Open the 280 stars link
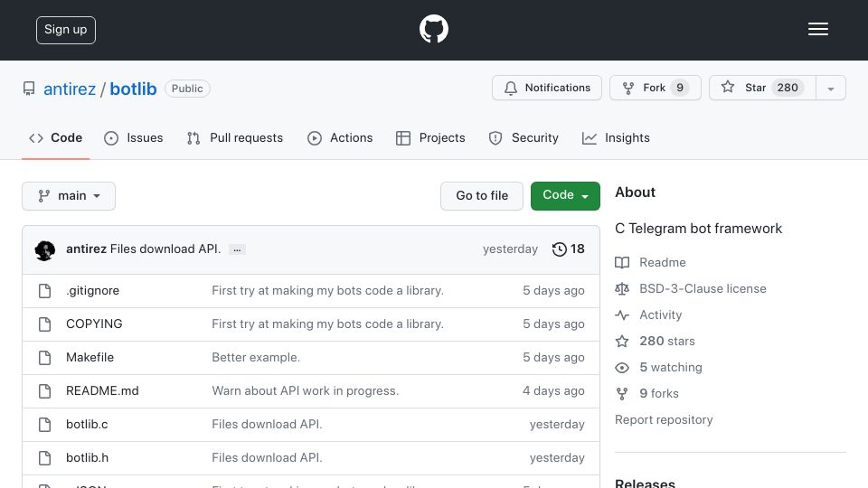Screen dimensions: 868x488 click(667, 341)
